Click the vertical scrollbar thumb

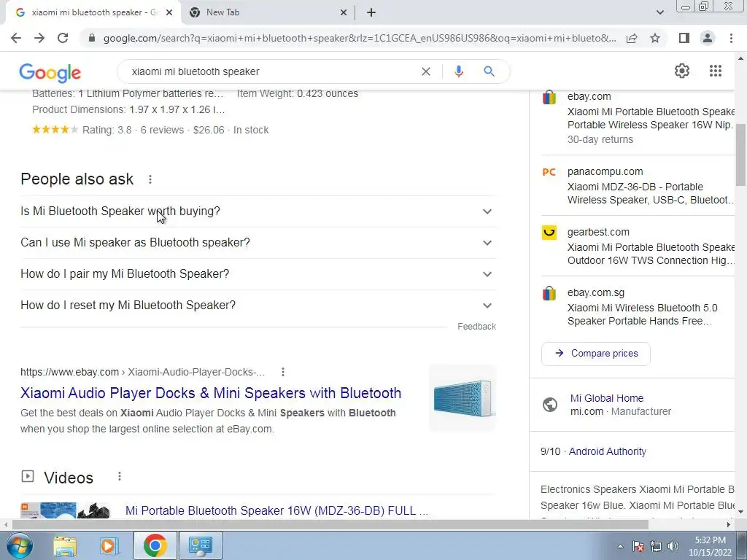tap(740, 155)
